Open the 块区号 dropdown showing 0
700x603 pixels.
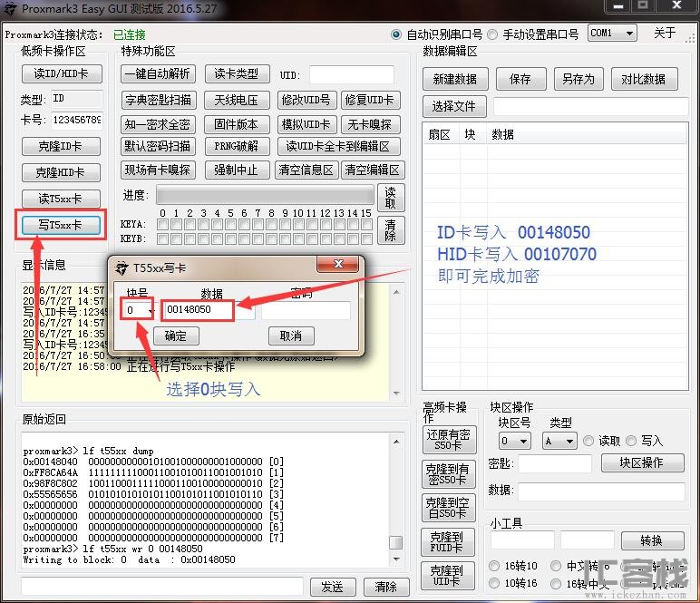click(x=515, y=441)
